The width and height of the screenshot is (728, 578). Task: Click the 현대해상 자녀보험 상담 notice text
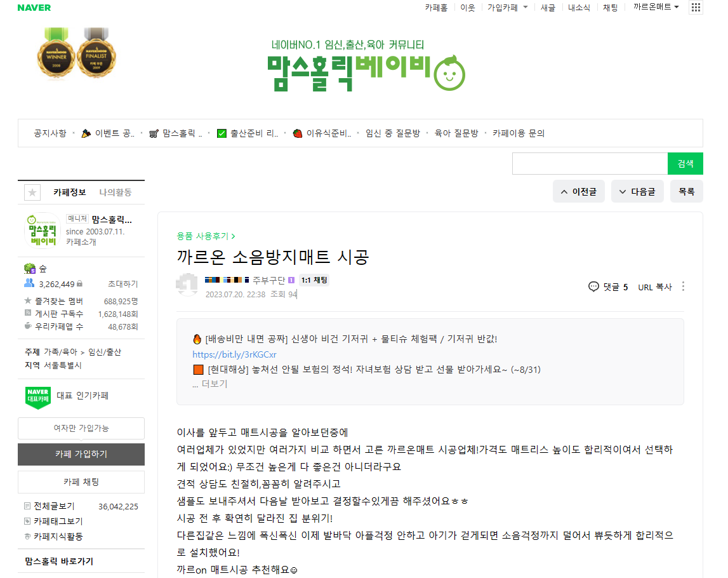[374, 370]
